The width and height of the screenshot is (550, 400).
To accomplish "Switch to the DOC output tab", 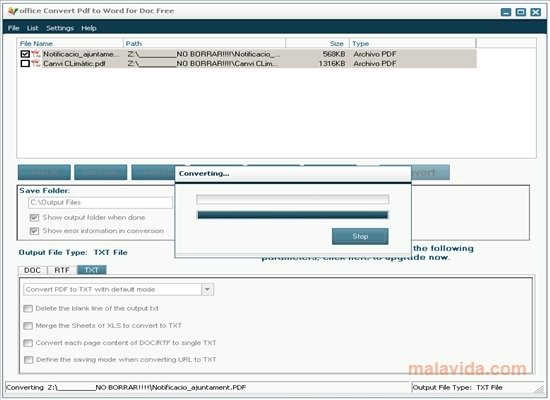I will point(33,270).
